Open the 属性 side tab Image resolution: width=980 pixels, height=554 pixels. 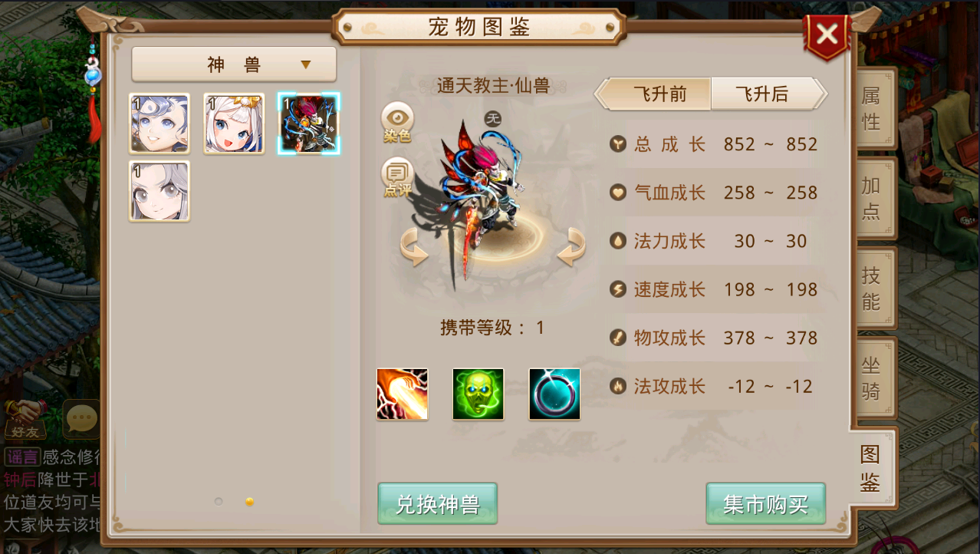tap(872, 108)
